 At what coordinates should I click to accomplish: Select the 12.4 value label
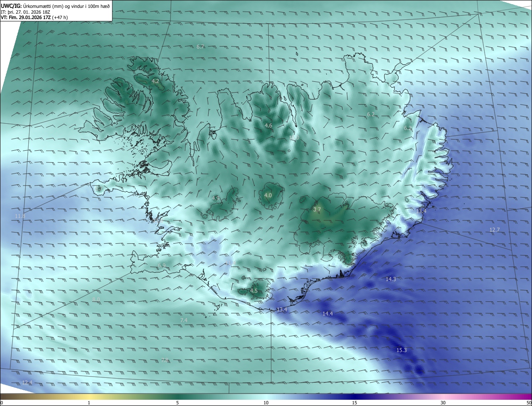[27, 383]
